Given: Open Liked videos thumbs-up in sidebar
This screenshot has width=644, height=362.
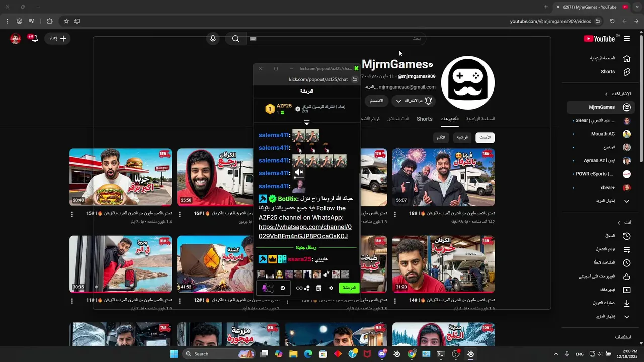Looking at the screenshot, I should pyautogui.click(x=626, y=277).
